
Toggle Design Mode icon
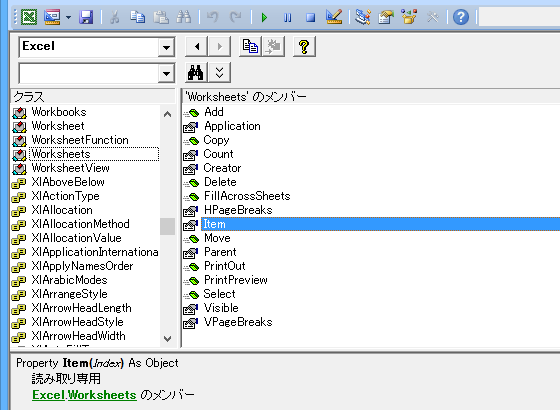pos(334,17)
